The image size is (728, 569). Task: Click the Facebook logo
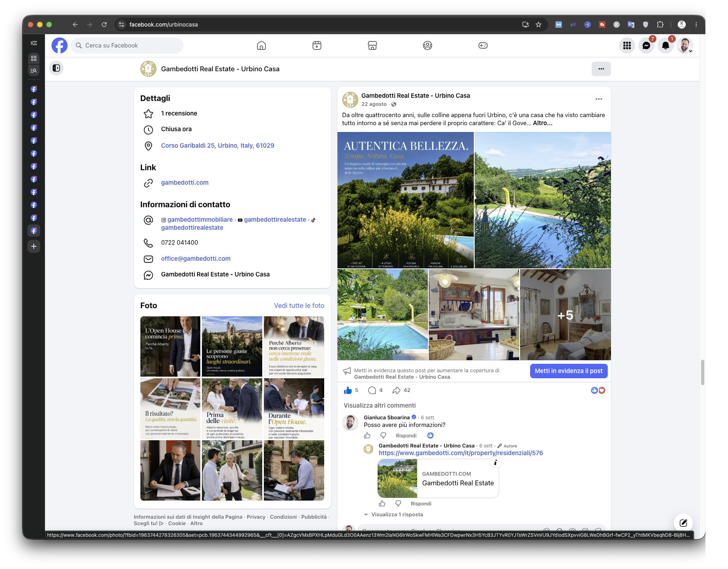60,45
